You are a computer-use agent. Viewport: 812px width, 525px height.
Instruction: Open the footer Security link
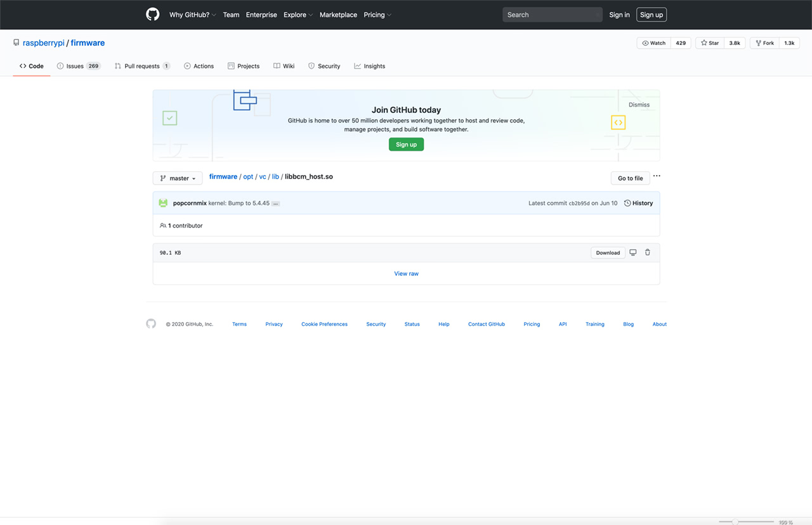pyautogui.click(x=376, y=324)
